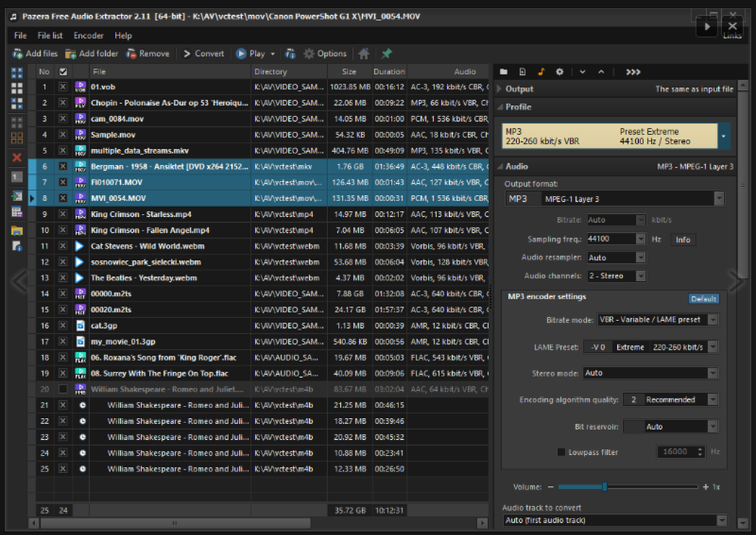Image resolution: width=756 pixels, height=535 pixels.
Task: Toggle the select-all checkbox in the list header
Action: tap(64, 72)
